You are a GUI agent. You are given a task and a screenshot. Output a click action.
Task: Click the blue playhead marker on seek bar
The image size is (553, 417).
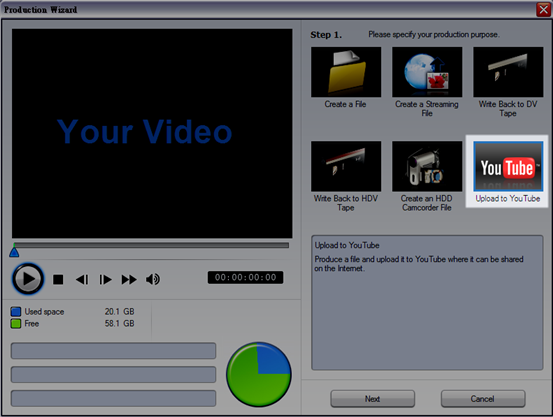click(x=14, y=252)
